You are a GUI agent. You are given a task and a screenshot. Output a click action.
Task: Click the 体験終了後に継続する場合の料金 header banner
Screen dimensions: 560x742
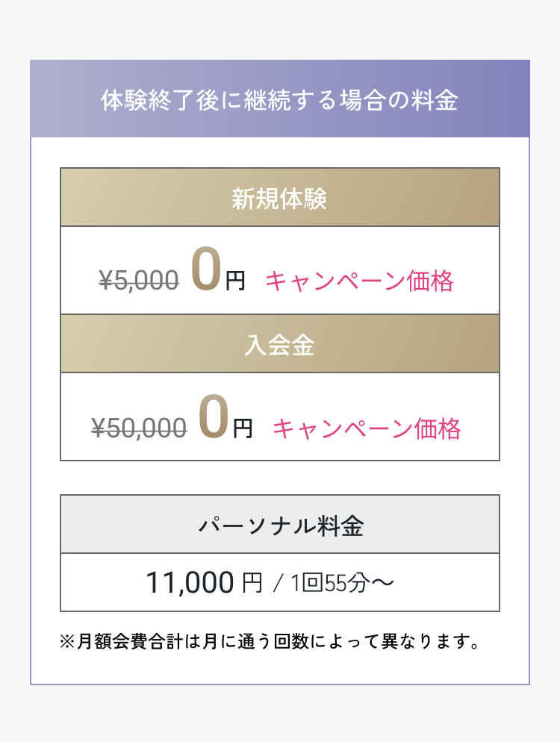coord(280,99)
